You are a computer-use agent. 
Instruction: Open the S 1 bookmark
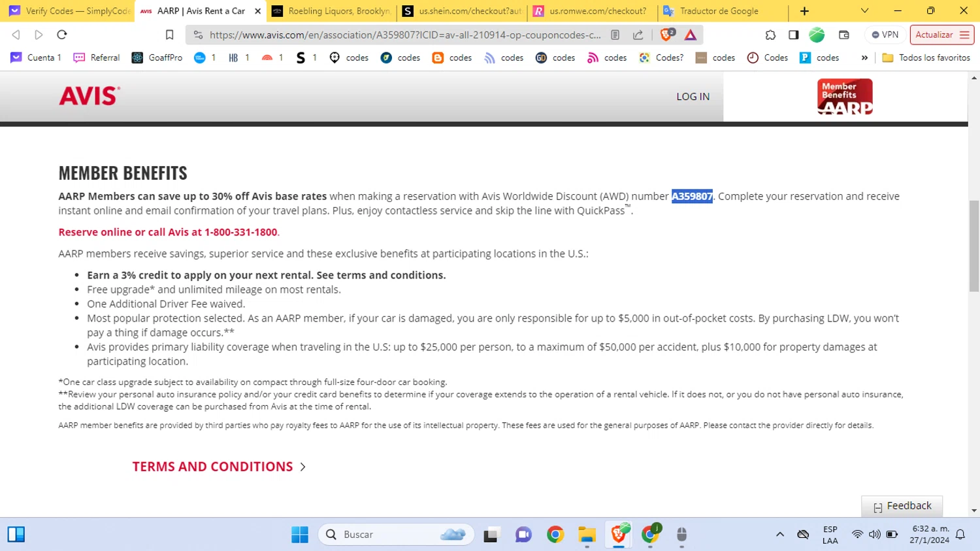click(x=306, y=58)
